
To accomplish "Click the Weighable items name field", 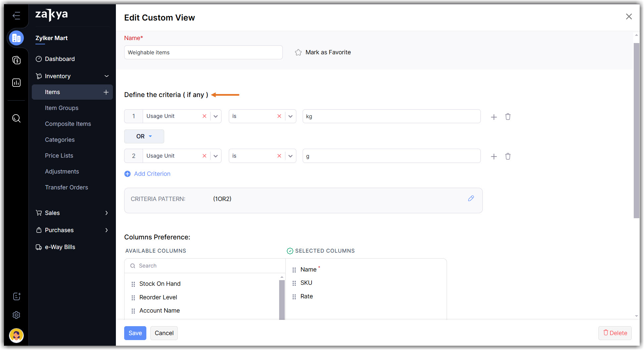I will click(x=203, y=52).
